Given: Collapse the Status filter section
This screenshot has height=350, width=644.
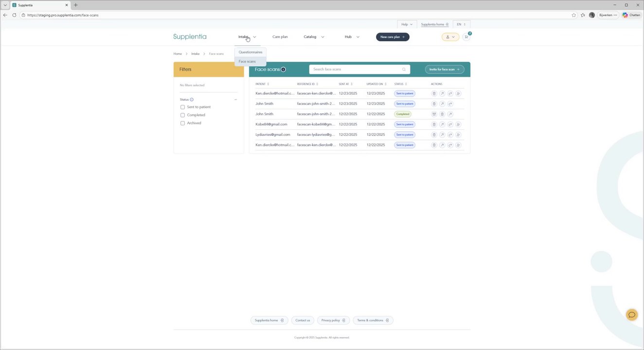Looking at the screenshot, I should tap(236, 100).
